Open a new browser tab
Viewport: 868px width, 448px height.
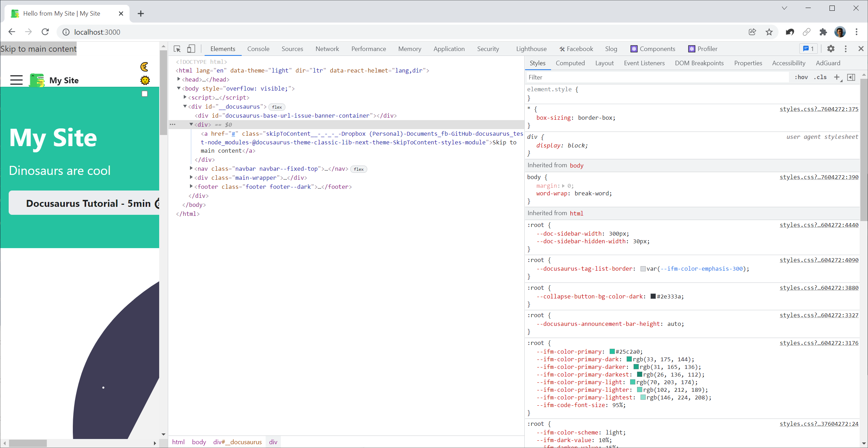pos(140,14)
